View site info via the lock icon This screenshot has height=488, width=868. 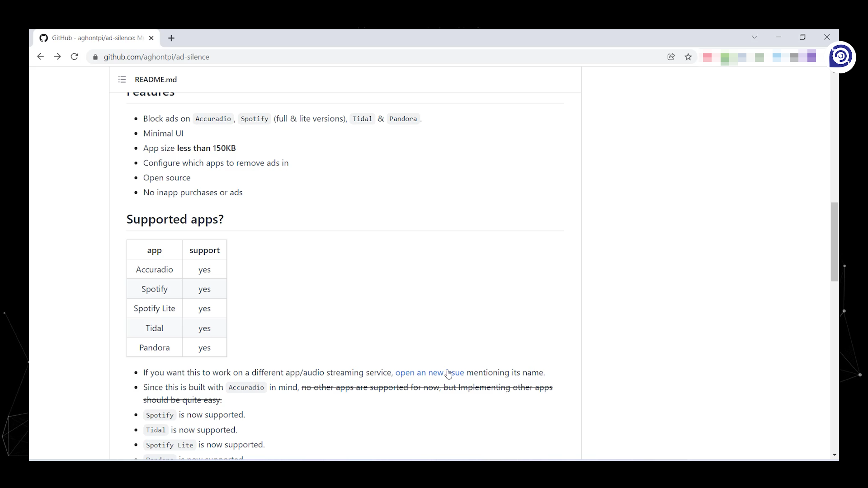[x=95, y=57]
